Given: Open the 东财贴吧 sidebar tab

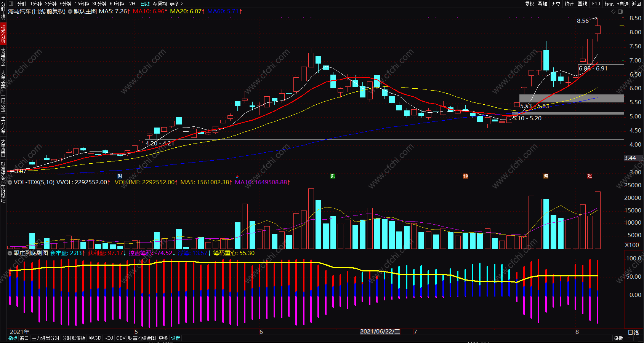Looking at the screenshot, I should [3, 193].
